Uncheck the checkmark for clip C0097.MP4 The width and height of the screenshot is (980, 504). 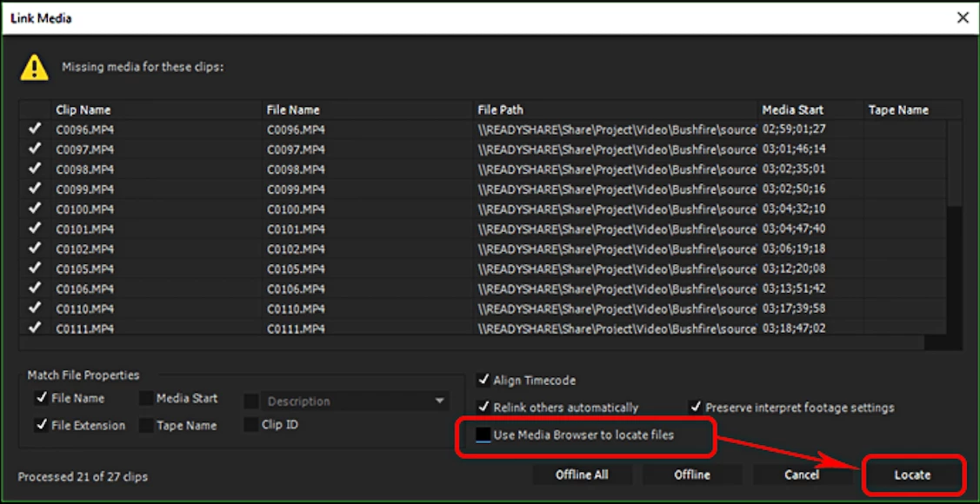35,149
